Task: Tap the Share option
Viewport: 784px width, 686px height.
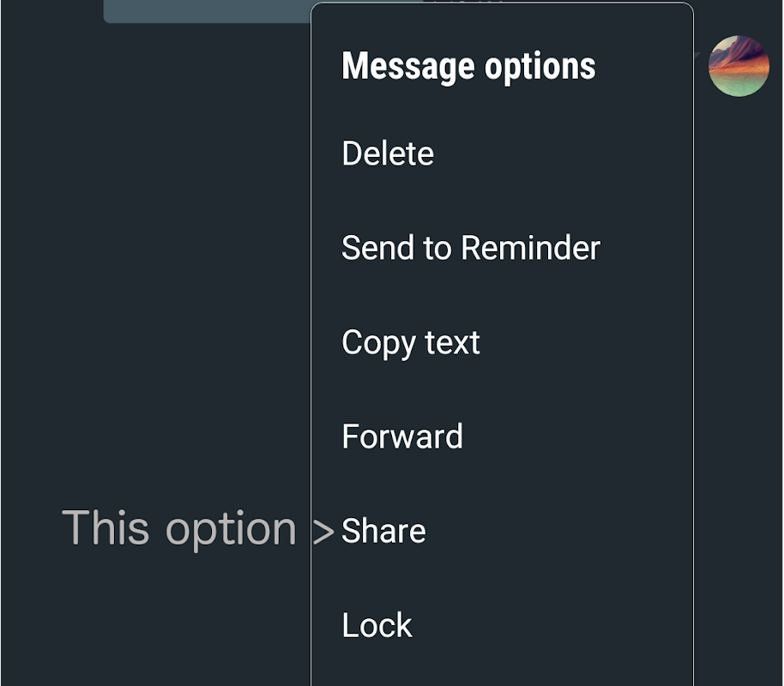Action: point(502,531)
